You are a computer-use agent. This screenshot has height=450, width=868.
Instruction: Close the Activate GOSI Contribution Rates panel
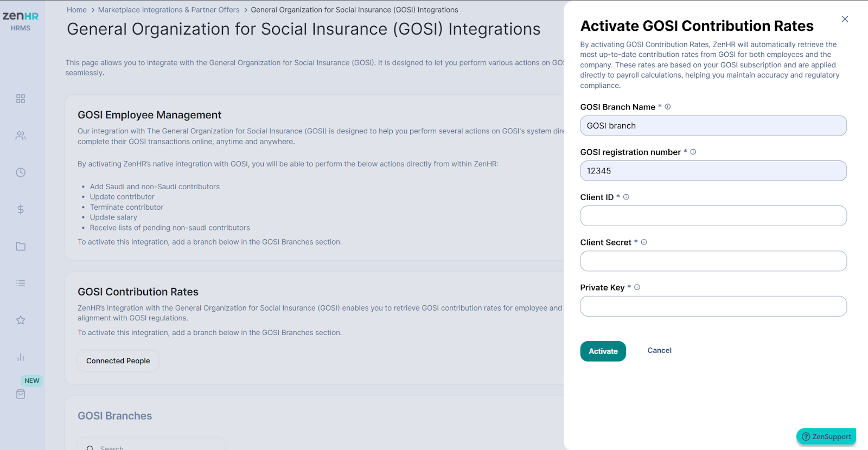click(x=845, y=19)
